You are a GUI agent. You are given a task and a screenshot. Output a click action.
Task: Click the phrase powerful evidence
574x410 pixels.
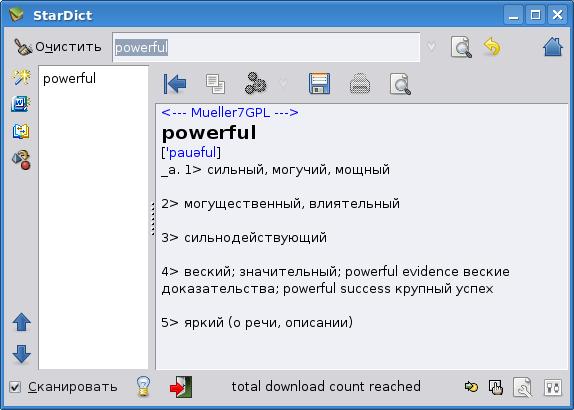402,272
